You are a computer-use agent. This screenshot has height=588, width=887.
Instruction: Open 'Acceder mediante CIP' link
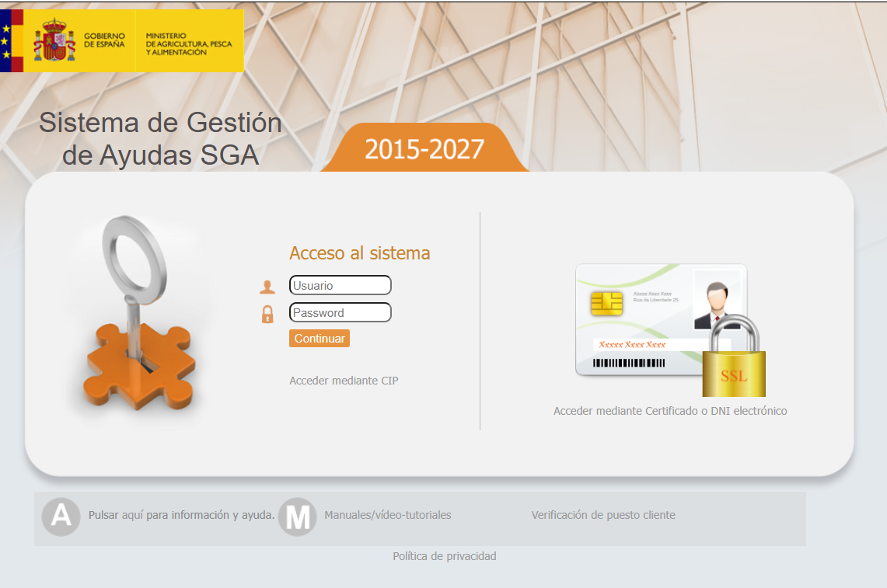(344, 381)
